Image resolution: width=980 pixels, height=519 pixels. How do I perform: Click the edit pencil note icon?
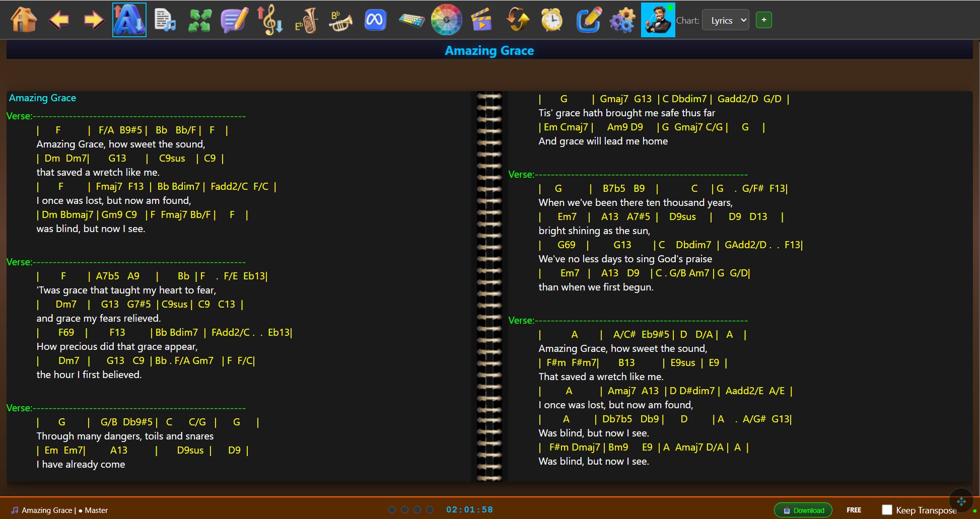coord(588,20)
